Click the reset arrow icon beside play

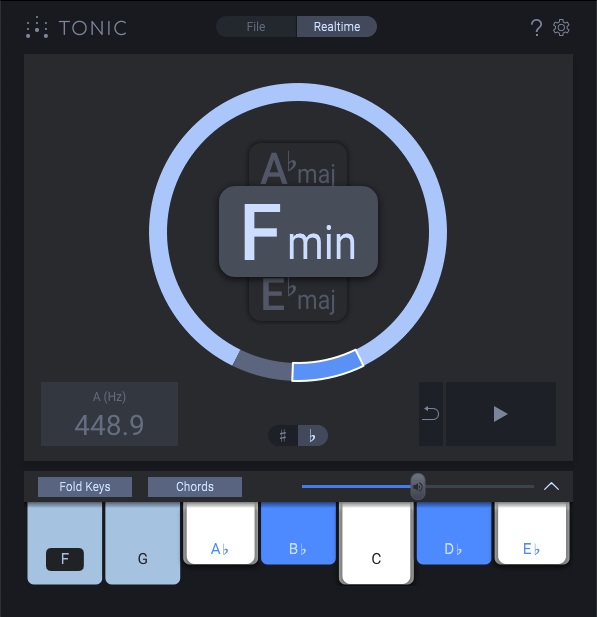(431, 414)
